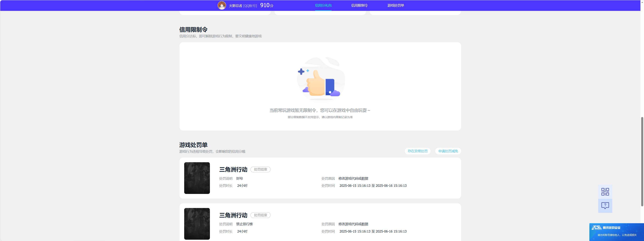Viewport: 644px width, 241px height.
Task: Click the username 火影忍者 [QQ账号]
Action: [x=243, y=5]
